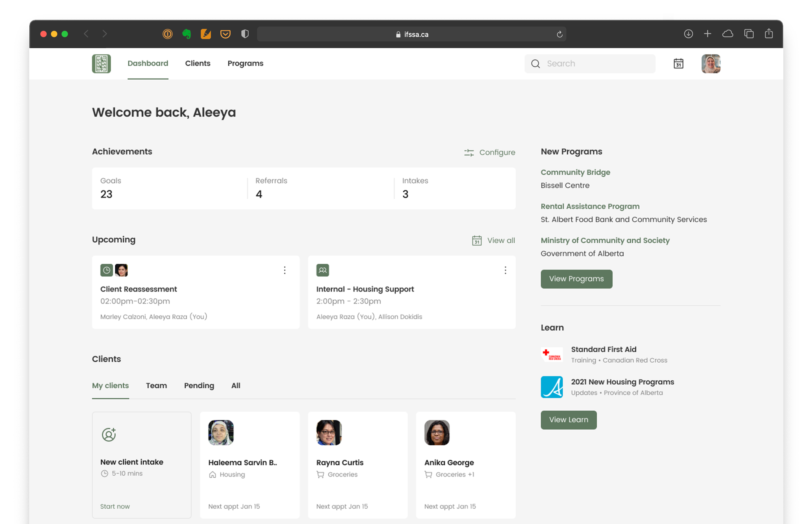The height and width of the screenshot is (524, 812).
Task: Open browser downloads icon
Action: coord(688,34)
